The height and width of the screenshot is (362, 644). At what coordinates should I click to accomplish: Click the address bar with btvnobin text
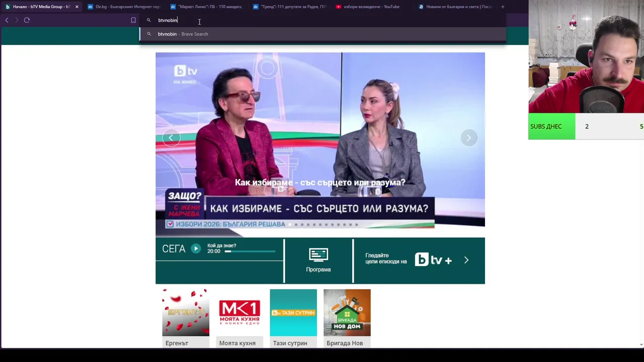(322, 20)
